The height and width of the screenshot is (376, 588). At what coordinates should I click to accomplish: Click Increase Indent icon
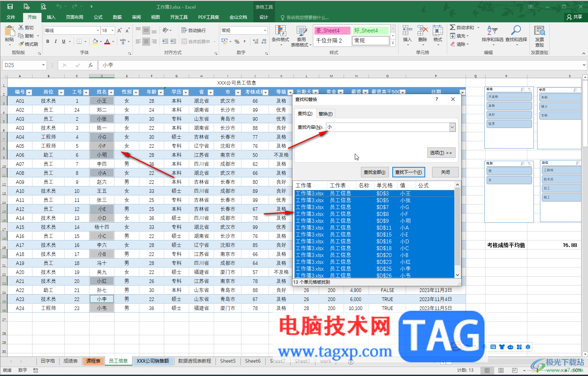pos(173,41)
